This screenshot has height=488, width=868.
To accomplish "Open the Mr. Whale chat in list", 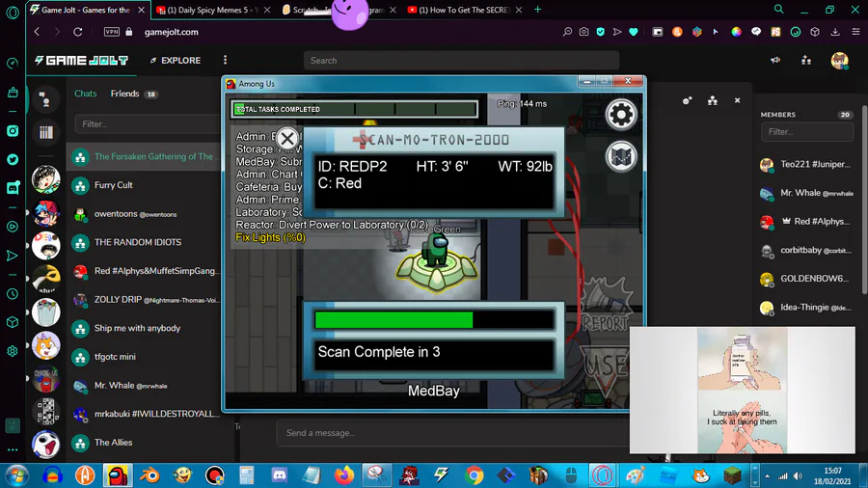I will tap(144, 386).
